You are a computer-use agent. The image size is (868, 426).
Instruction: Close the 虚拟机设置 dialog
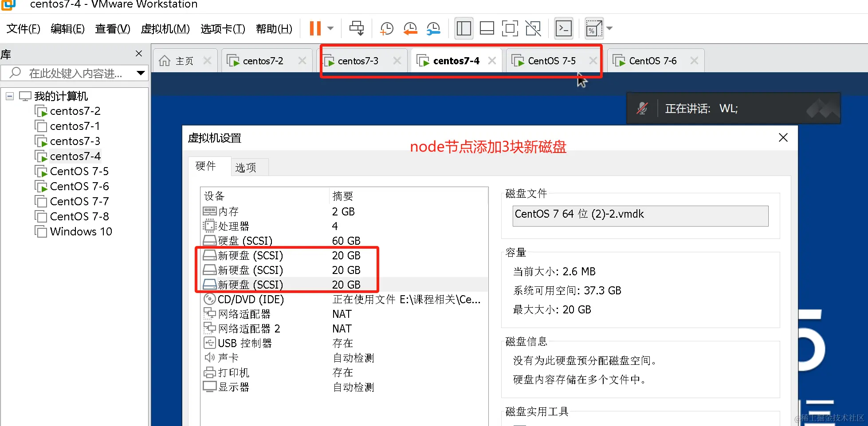point(783,137)
